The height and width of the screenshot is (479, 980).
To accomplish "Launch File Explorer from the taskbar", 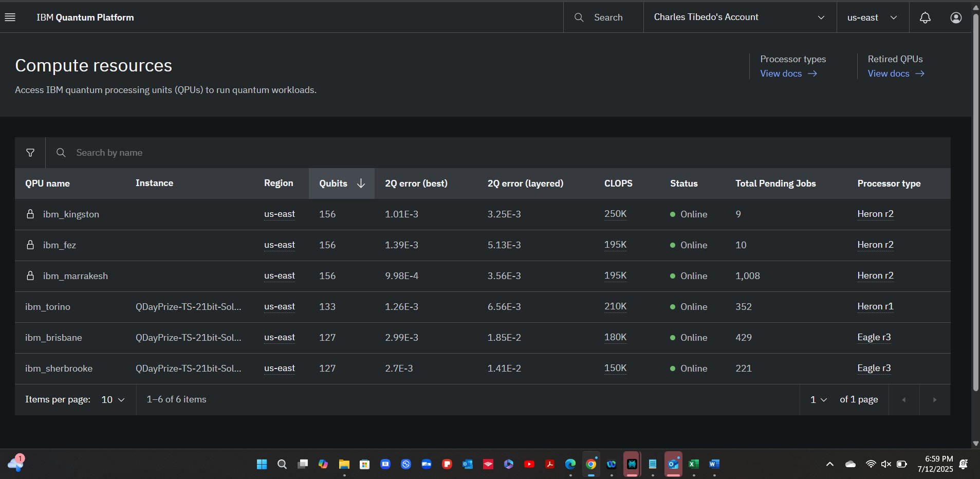I will coord(344,464).
